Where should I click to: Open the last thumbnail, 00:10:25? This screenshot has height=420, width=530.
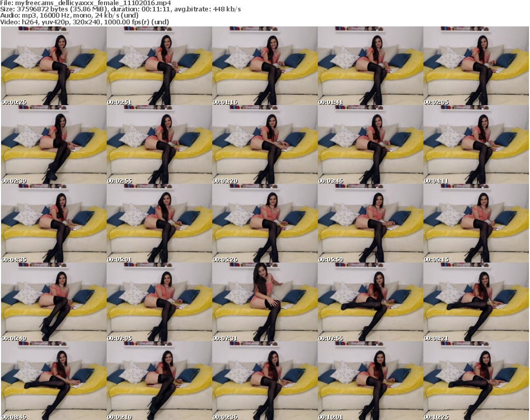(x=476, y=381)
